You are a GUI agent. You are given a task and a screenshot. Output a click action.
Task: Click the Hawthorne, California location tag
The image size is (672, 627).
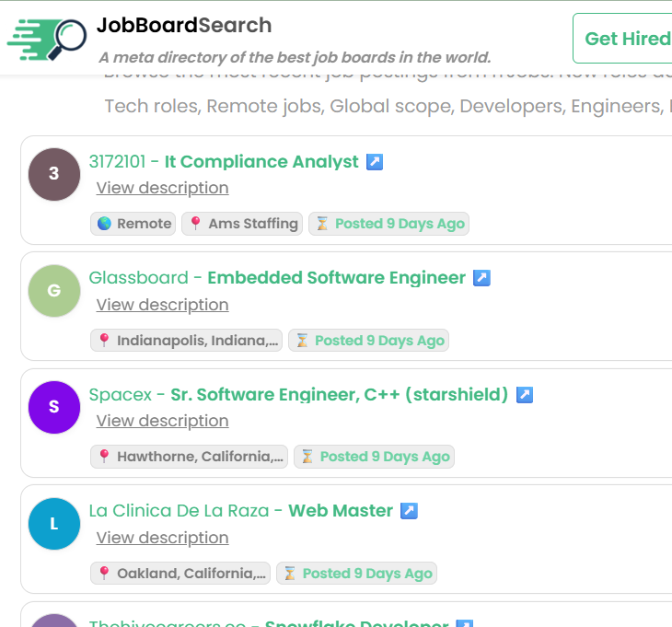pyautogui.click(x=190, y=457)
